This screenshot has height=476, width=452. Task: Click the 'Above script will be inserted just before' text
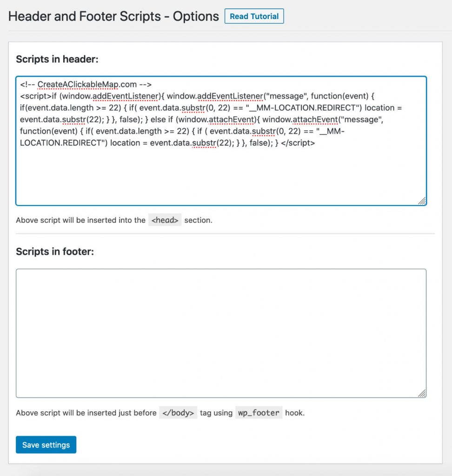pos(86,413)
